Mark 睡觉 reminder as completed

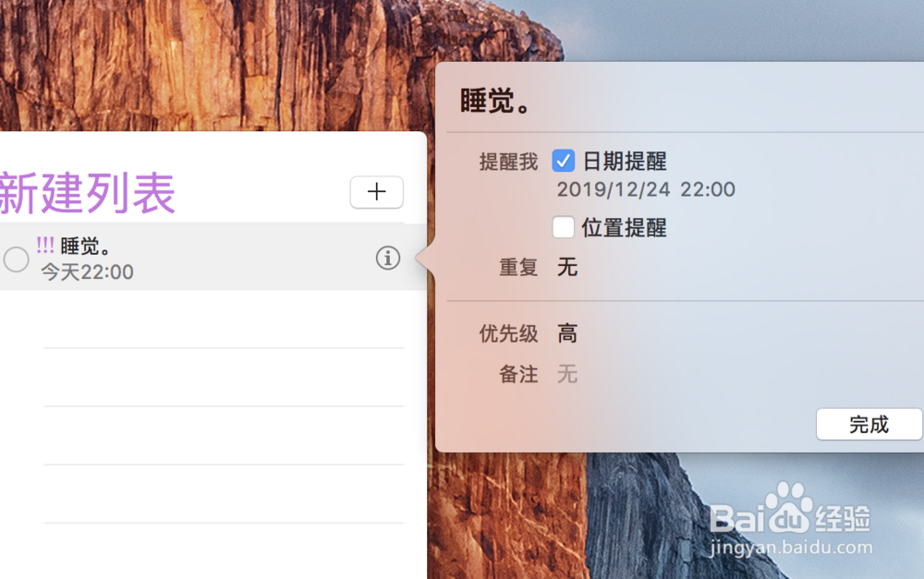pyautogui.click(x=16, y=259)
